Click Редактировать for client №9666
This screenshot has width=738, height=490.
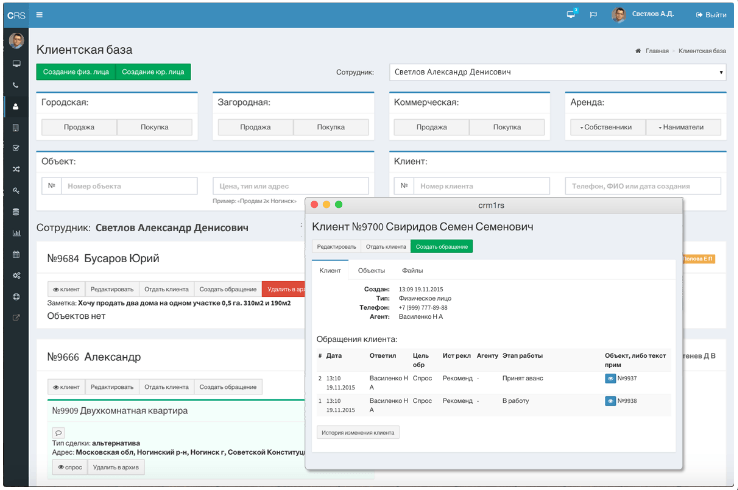[112, 387]
